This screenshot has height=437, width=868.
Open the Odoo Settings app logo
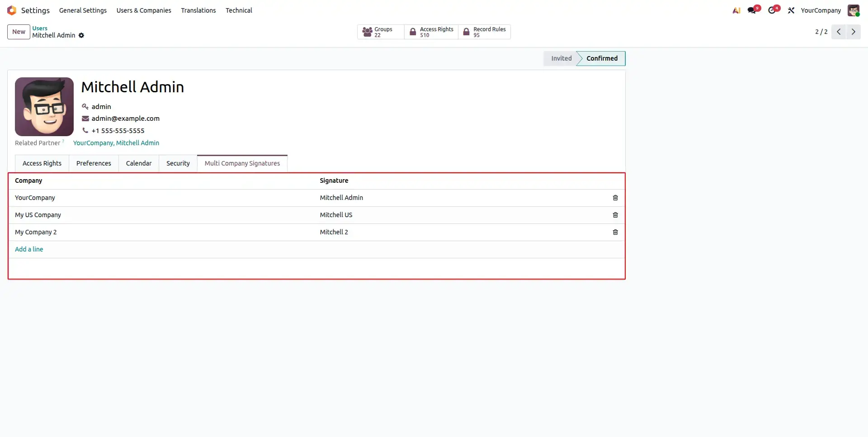12,10
